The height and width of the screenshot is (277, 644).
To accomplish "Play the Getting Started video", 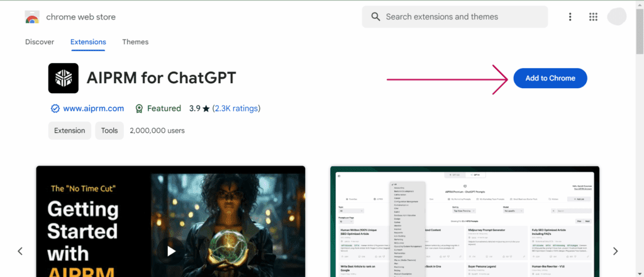I will tap(171, 251).
